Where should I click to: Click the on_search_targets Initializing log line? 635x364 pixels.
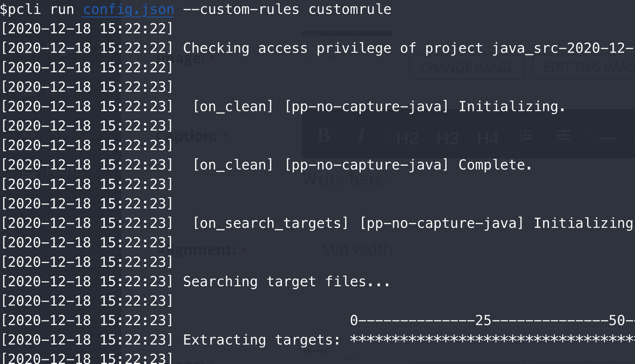pyautogui.click(x=317, y=223)
